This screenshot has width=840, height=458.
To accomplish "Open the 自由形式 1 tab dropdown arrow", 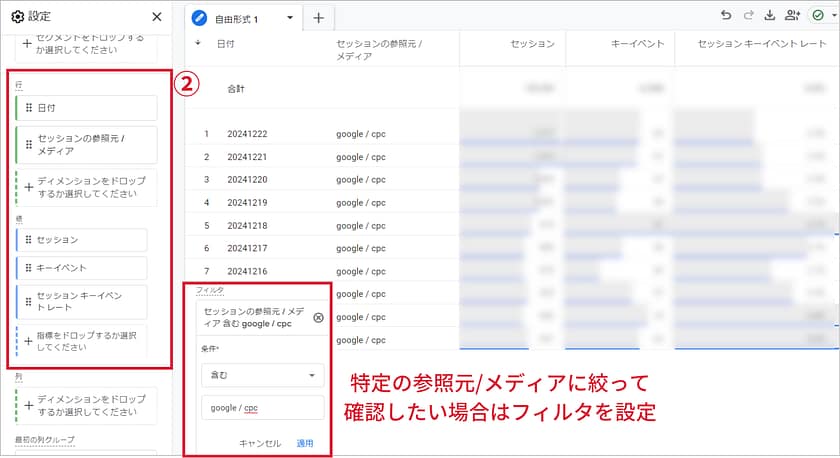I will pyautogui.click(x=290, y=18).
